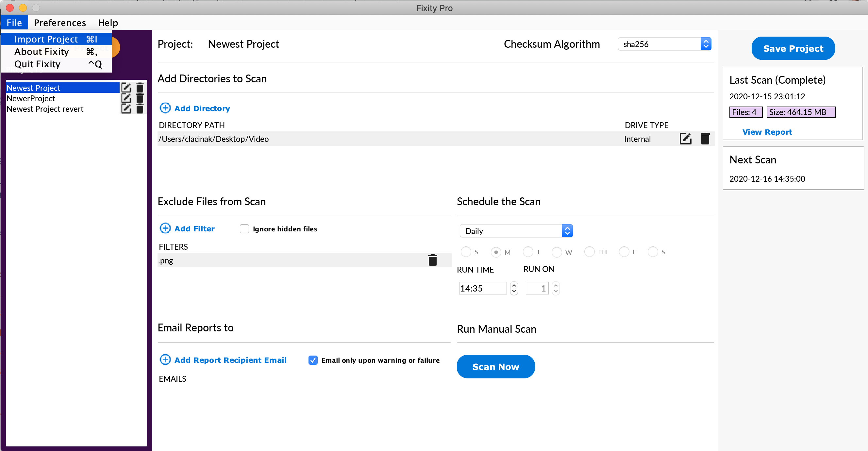This screenshot has height=451, width=868.
Task: Click the Run Time 14:35 field
Action: [482, 288]
